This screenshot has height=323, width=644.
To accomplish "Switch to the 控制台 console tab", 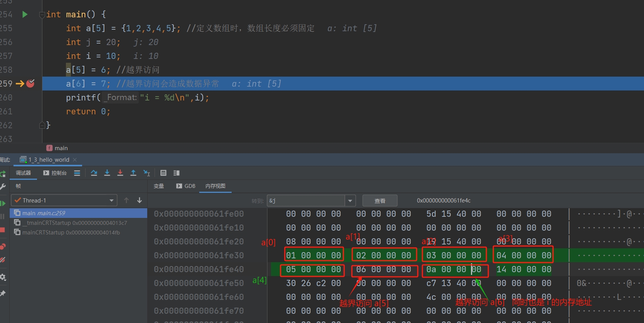I will (55, 173).
